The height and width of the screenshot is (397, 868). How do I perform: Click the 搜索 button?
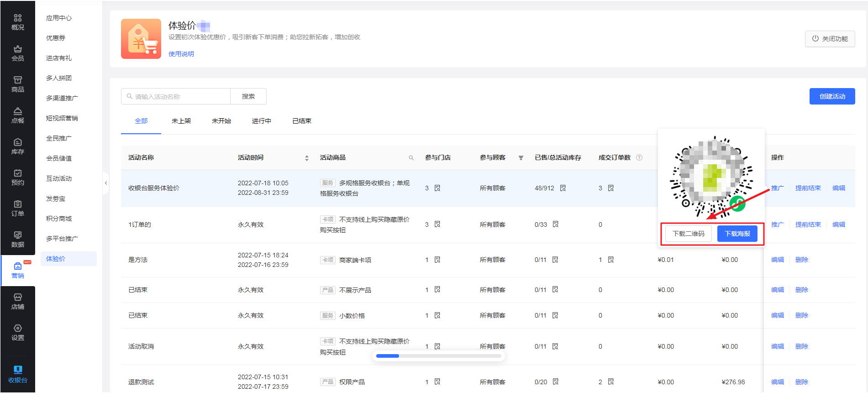pos(248,96)
